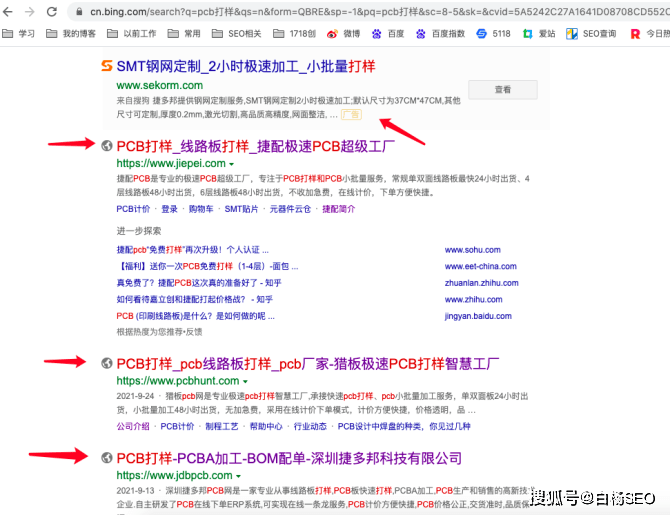This screenshot has height=515, width=670.
Task: Open the 行业动态 sitelink
Action: [x=310, y=426]
